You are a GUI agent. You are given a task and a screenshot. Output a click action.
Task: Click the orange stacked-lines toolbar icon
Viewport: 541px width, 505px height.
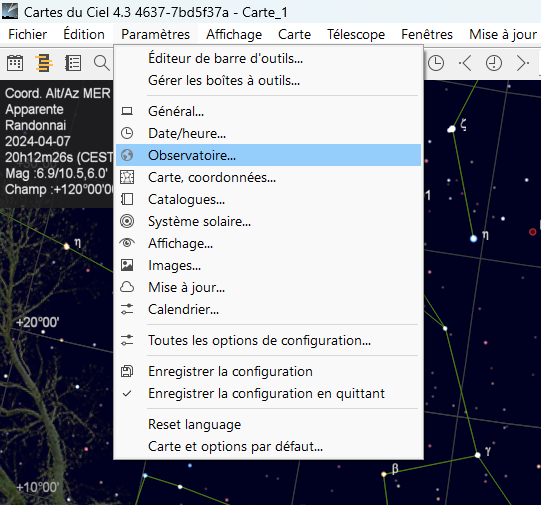click(43, 63)
